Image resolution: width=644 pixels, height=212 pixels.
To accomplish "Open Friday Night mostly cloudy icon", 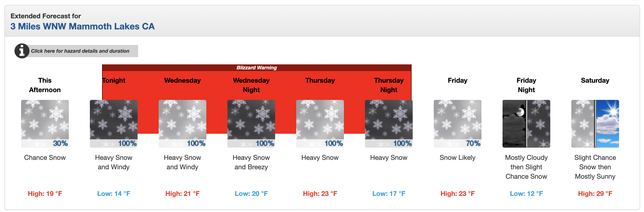I will pyautogui.click(x=526, y=124).
